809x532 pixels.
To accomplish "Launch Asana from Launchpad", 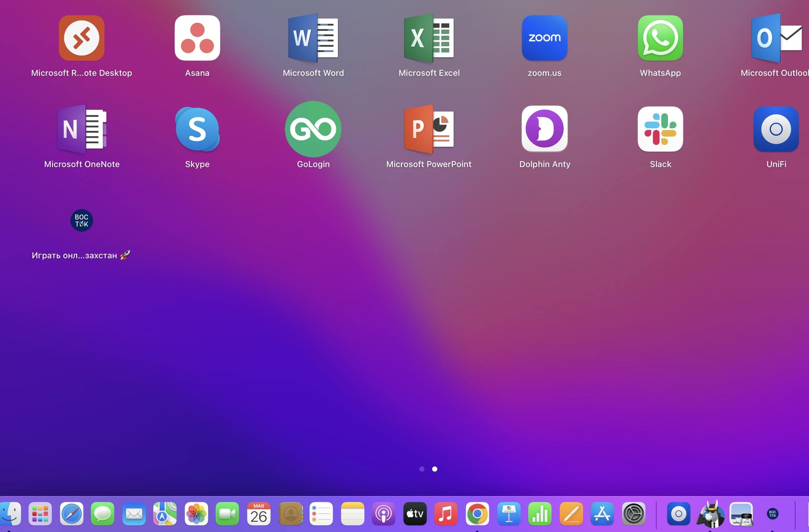I will tap(197, 38).
